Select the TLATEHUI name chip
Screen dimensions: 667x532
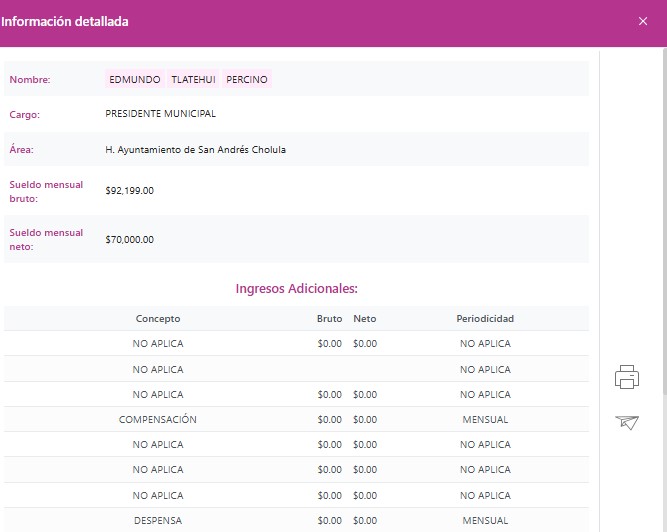[193, 80]
